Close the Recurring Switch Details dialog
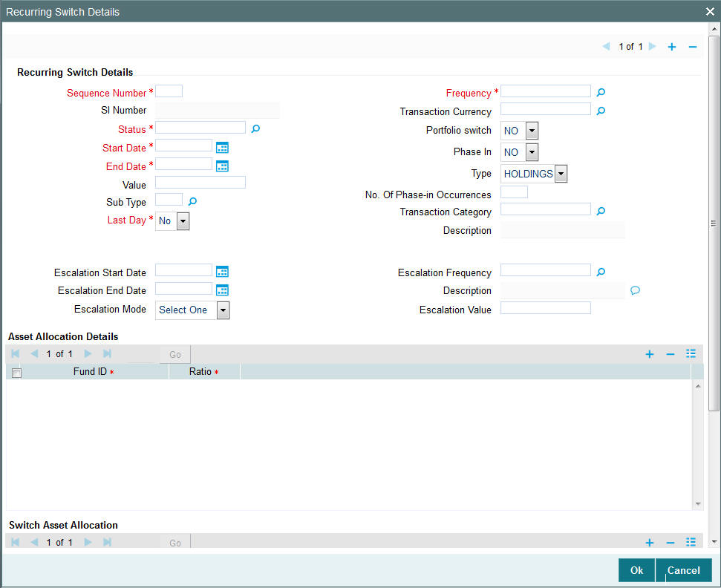Screen dimensions: 721x588 click(710, 12)
